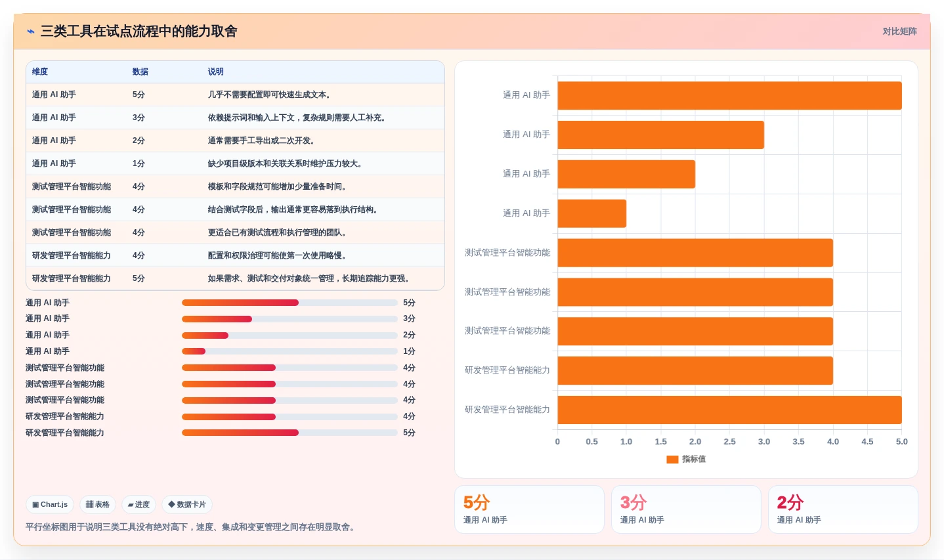This screenshot has height=560, width=944.
Task: Select the Chart.js chip label
Action: (x=54, y=505)
